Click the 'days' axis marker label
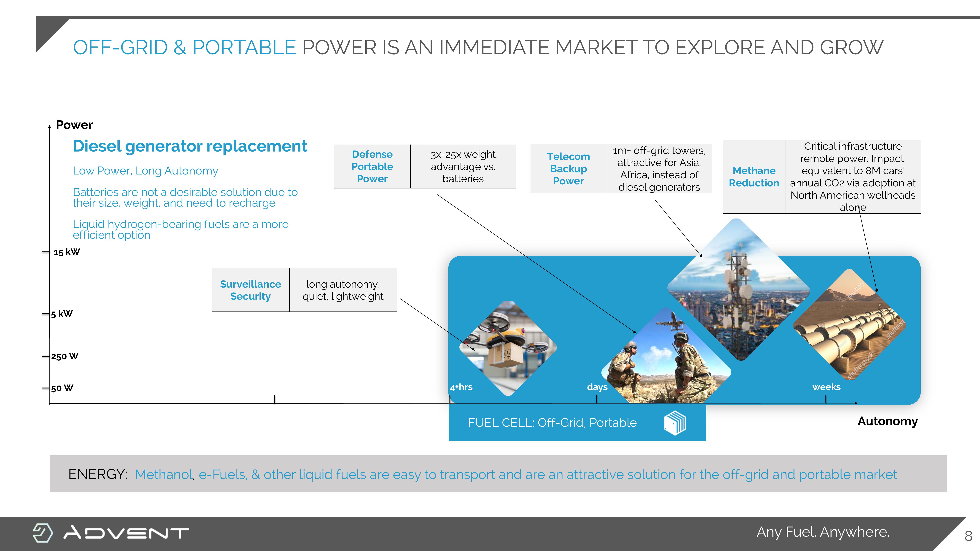Screen dimensions: 980x551 [597, 387]
